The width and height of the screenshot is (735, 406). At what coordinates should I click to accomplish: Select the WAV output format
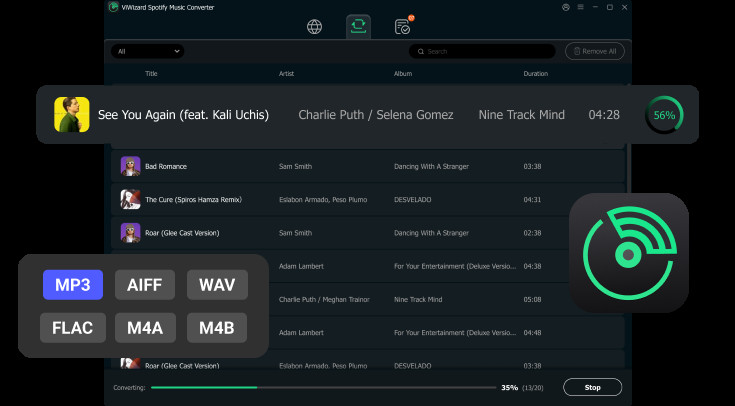[x=217, y=285]
